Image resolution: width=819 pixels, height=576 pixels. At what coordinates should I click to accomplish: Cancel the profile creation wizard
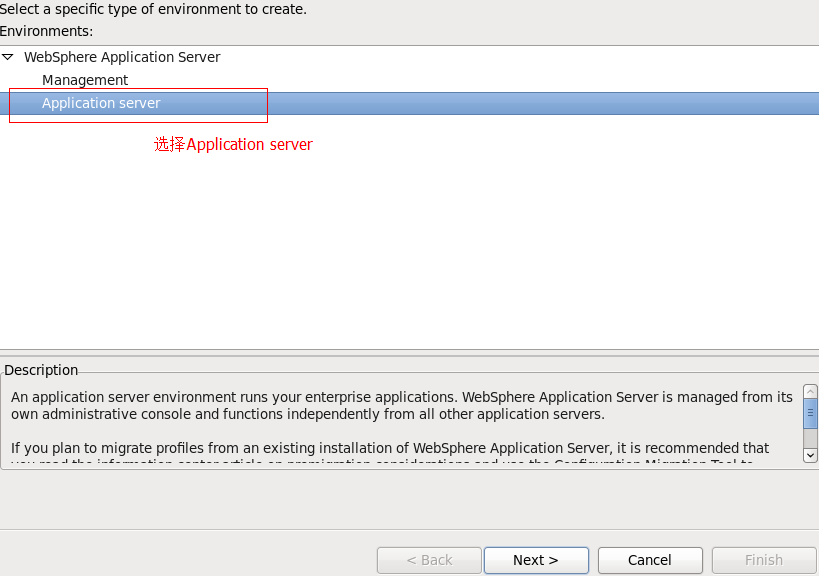(650, 560)
